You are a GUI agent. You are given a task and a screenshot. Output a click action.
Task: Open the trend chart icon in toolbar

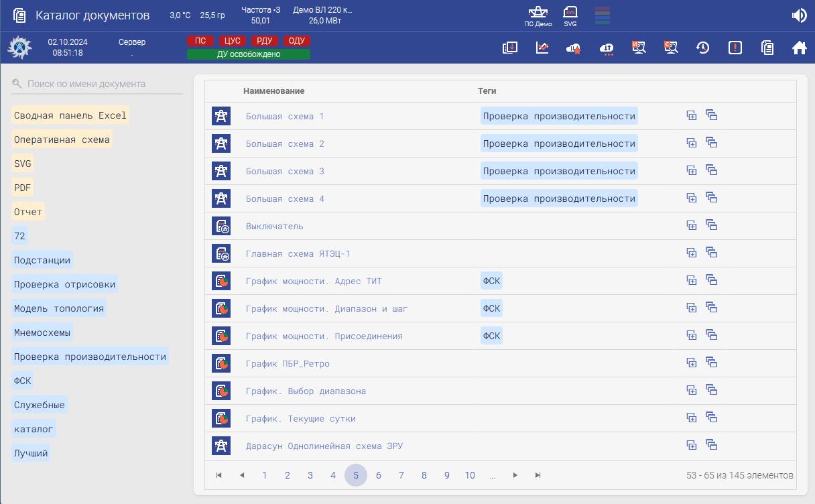tap(542, 48)
